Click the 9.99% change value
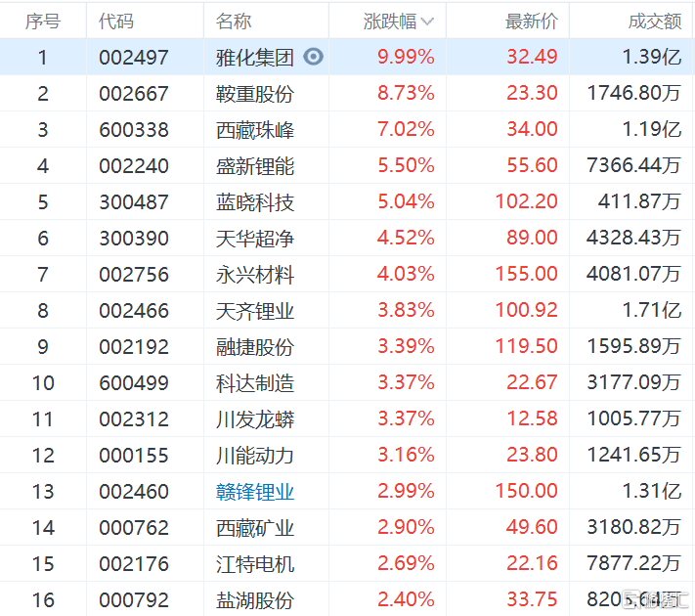The image size is (695, 616). [406, 57]
